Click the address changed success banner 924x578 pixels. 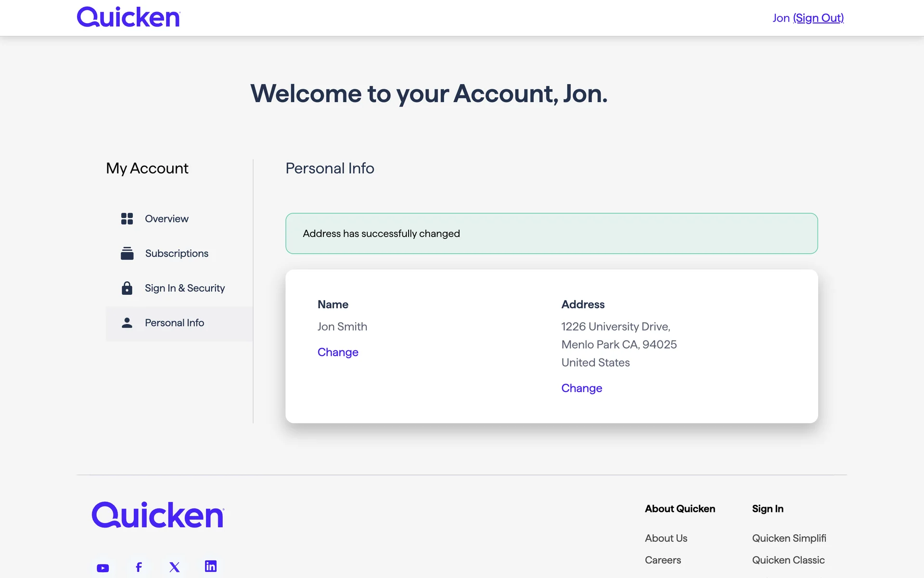pyautogui.click(x=551, y=234)
